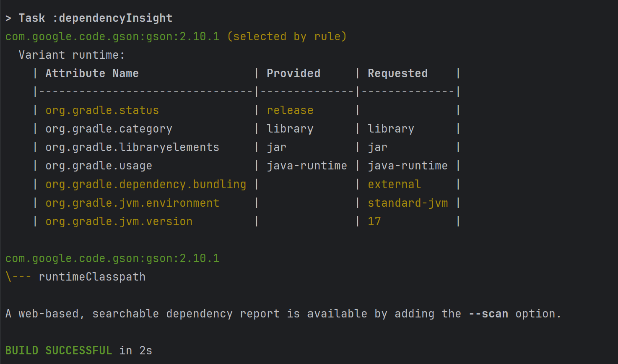618x364 pixels.
Task: Click the 'web-based, searchable dependency report' sentence
Action: click(x=283, y=313)
